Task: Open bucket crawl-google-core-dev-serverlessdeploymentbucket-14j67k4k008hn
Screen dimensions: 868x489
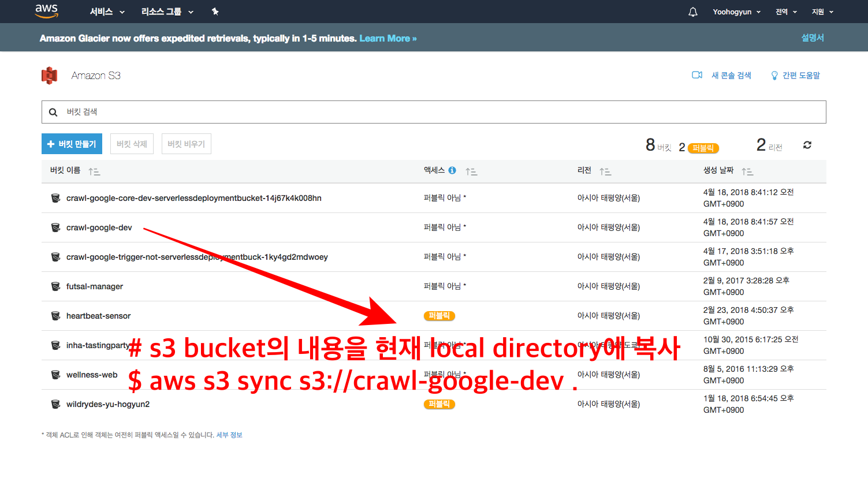Action: pos(193,198)
